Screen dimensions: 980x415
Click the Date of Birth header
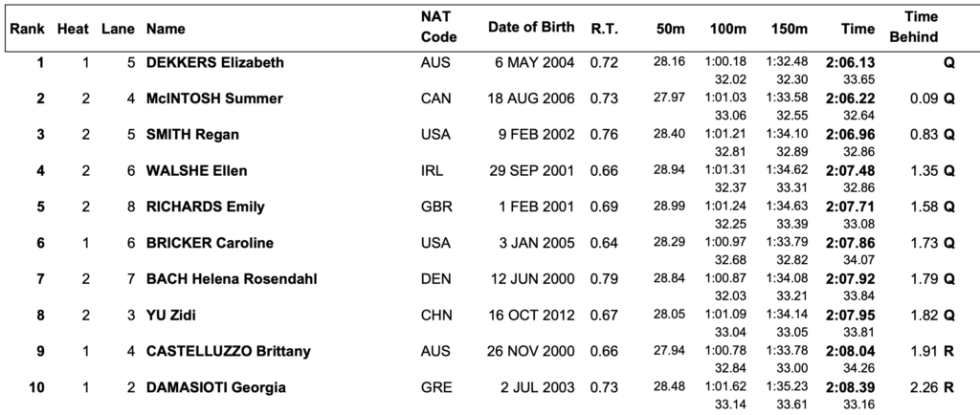point(531,28)
